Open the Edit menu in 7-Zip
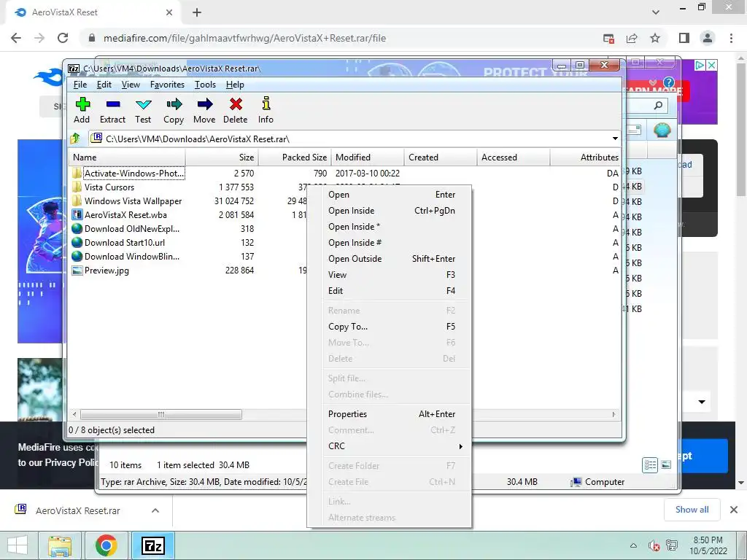The image size is (747, 560). (x=104, y=85)
